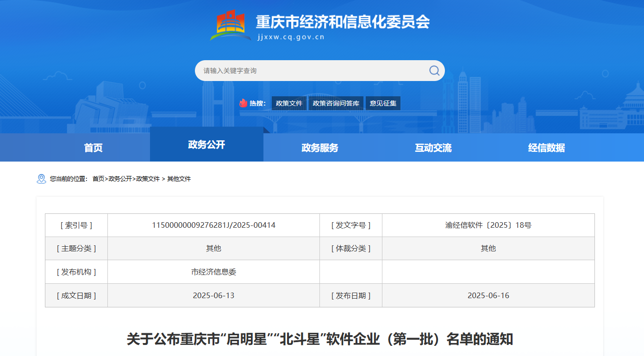
Task: Click the 其他文件 breadcrumb link
Action: point(179,179)
